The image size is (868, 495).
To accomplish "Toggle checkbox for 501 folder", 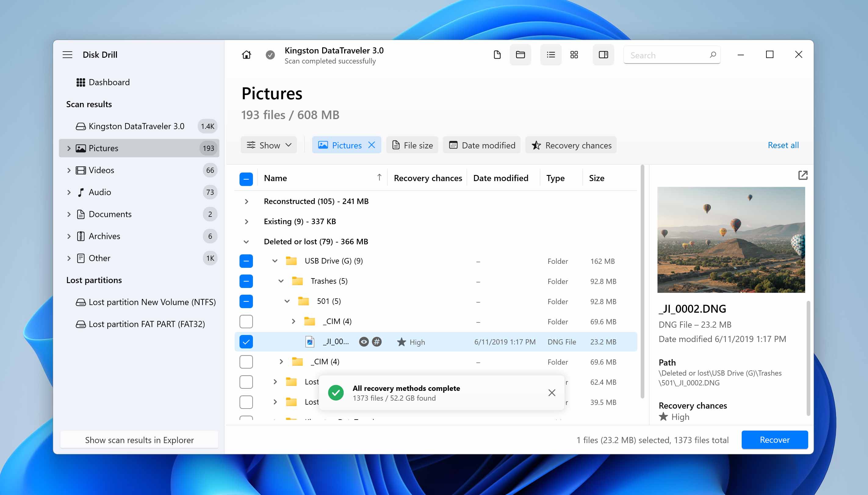I will [246, 301].
